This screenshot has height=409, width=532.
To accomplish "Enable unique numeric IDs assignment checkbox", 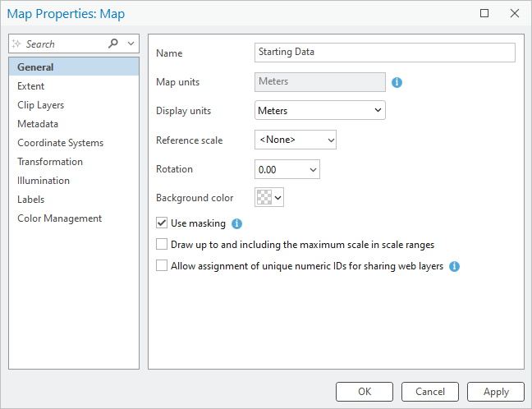I will click(162, 266).
